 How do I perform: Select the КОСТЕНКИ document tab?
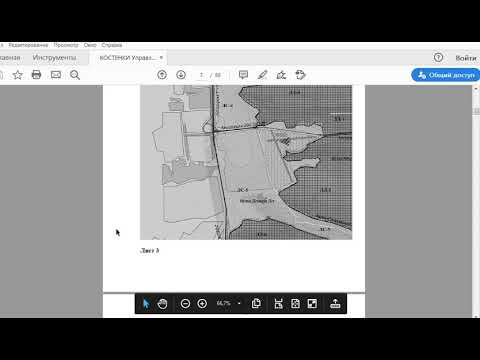127,58
